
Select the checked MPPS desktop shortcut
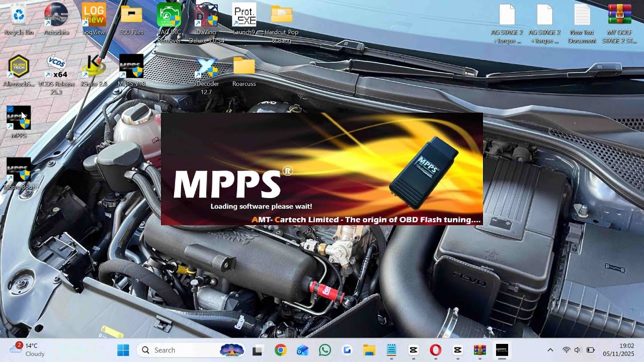pyautogui.click(x=19, y=122)
